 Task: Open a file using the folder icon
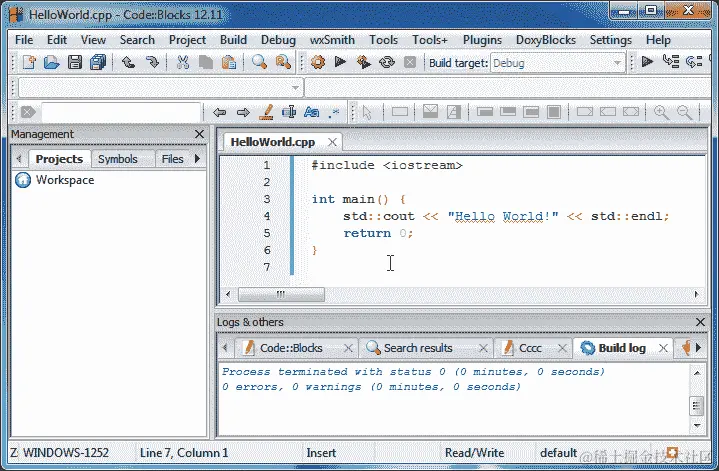51,62
